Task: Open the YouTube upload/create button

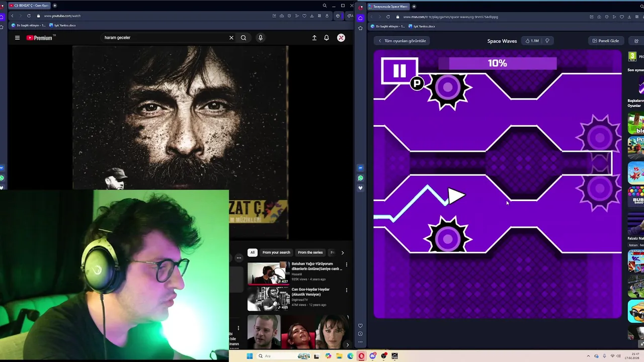Action: (x=314, y=38)
